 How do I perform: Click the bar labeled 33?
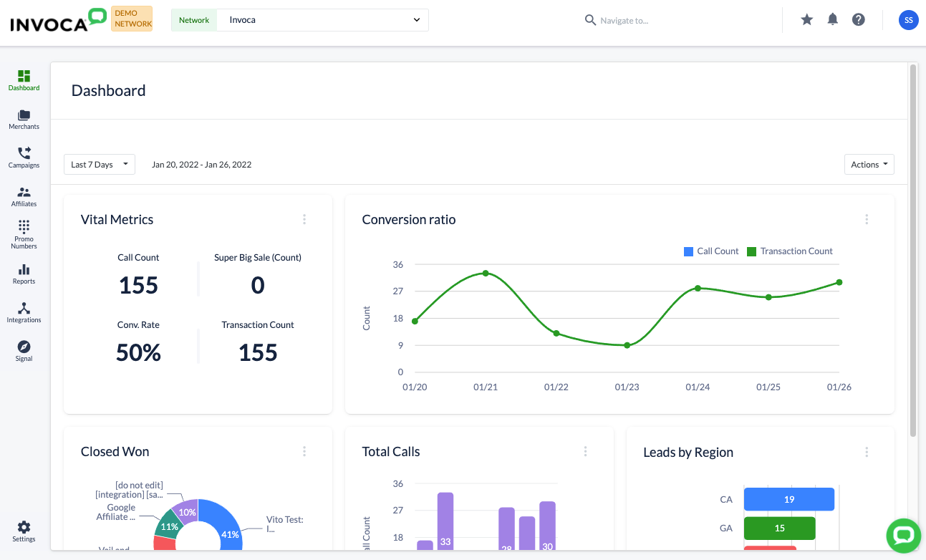[x=445, y=521]
